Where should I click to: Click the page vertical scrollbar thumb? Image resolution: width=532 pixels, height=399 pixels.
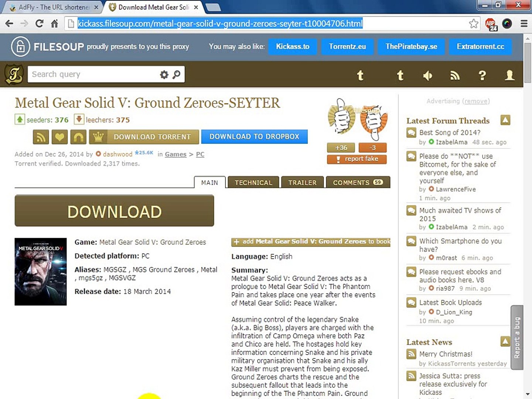pyautogui.click(x=528, y=63)
